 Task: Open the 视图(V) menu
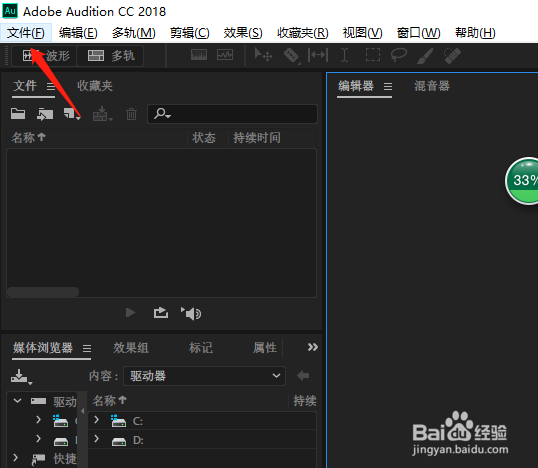pyautogui.click(x=362, y=33)
